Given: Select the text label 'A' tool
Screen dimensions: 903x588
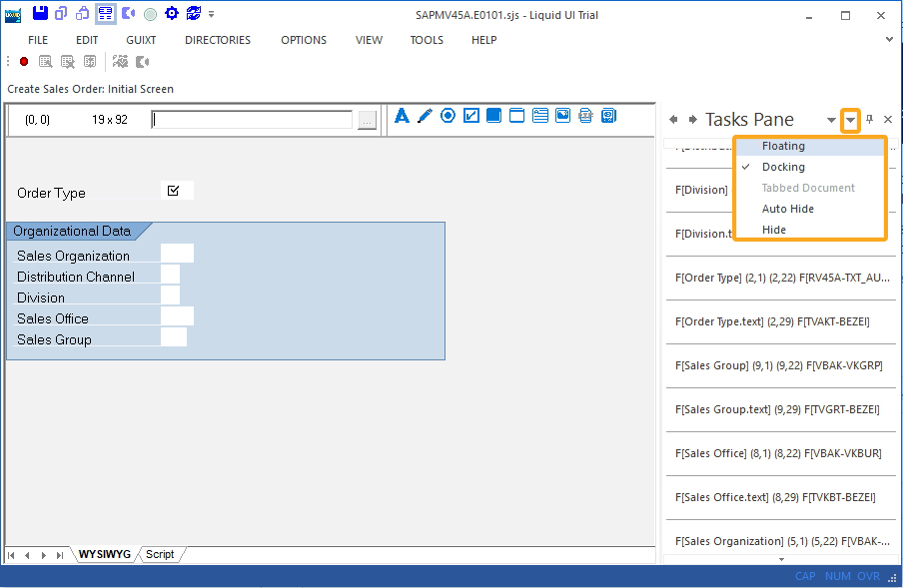Looking at the screenshot, I should click(x=402, y=116).
